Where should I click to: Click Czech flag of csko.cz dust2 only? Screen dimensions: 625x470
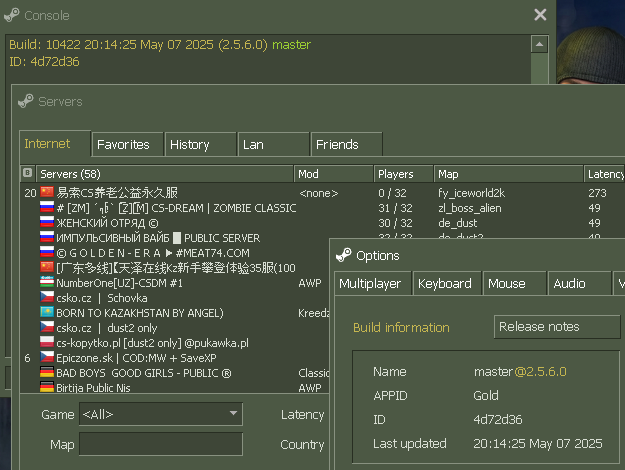[47, 327]
